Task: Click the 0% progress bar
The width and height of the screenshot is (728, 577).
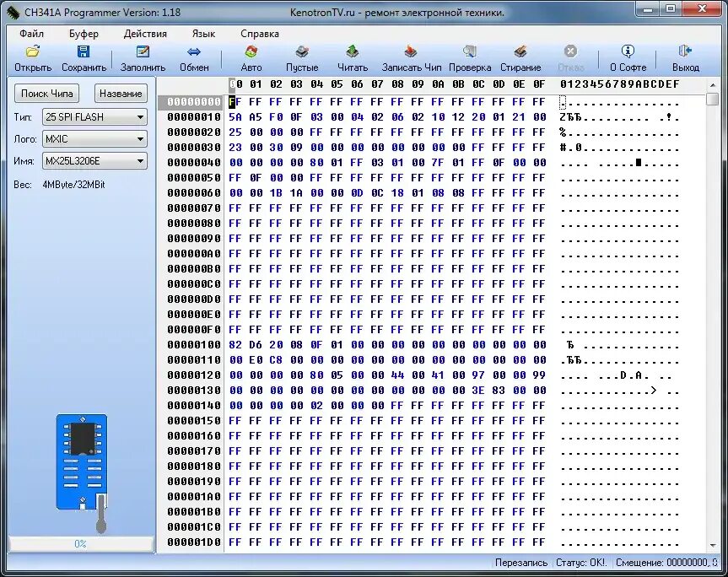Action: coord(81,543)
